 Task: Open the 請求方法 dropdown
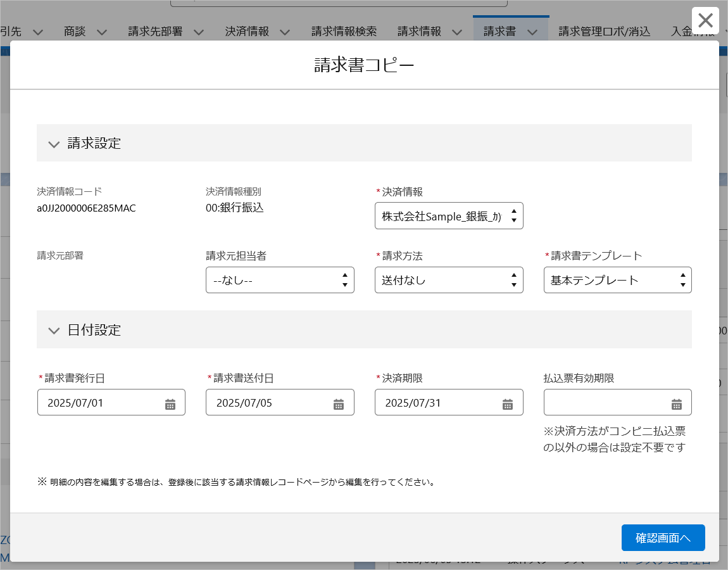pyautogui.click(x=449, y=281)
